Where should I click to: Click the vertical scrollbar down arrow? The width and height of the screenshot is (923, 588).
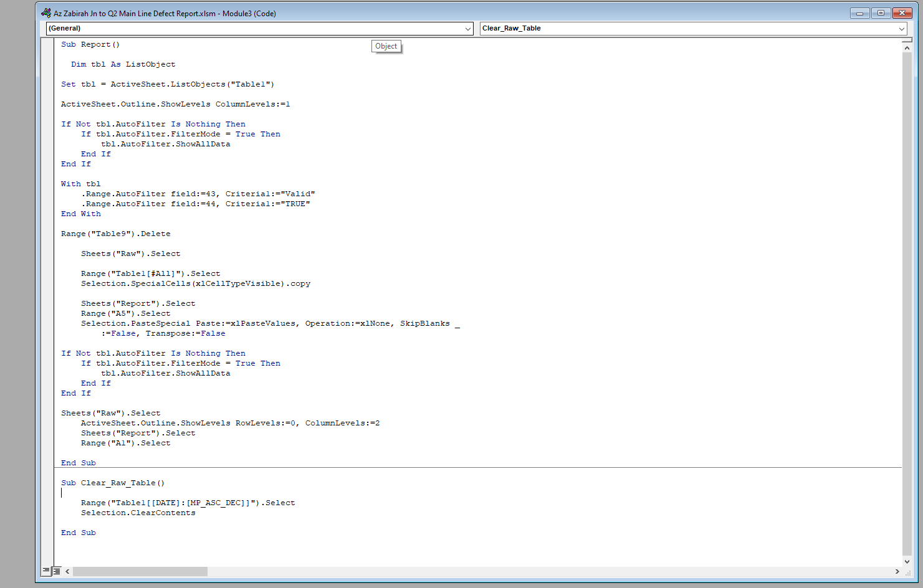point(907,561)
